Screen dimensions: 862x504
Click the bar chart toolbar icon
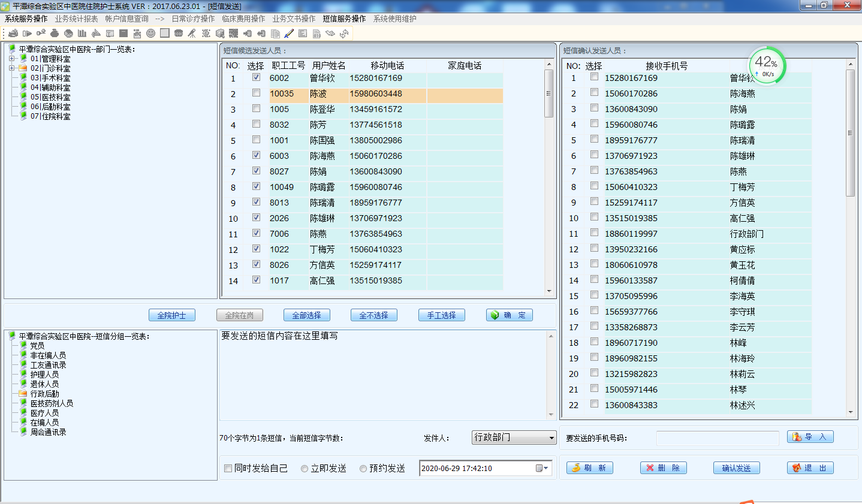82,34
